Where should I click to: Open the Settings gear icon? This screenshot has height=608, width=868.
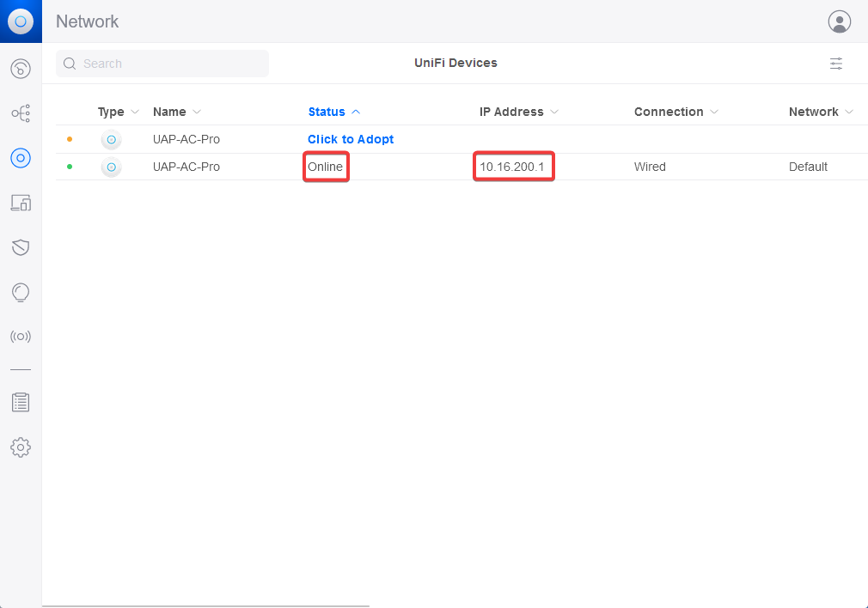pyautogui.click(x=21, y=447)
